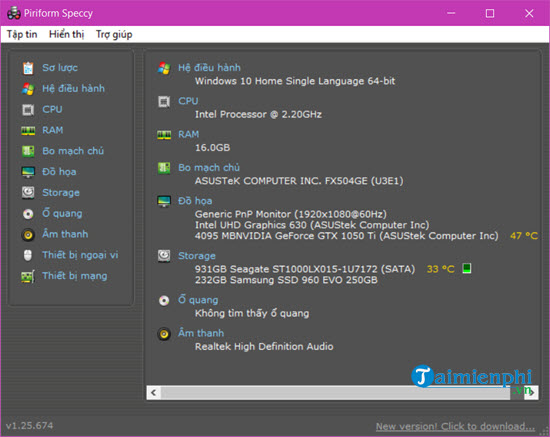Open the Bo mạch chủ sidebar section

(73, 151)
